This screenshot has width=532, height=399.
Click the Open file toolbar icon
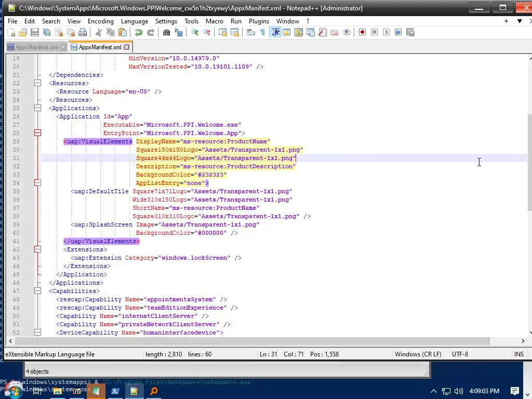(23, 32)
